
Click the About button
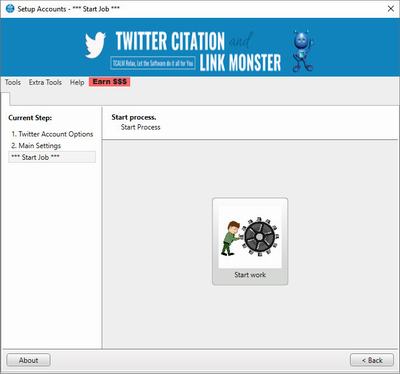pyautogui.click(x=28, y=360)
